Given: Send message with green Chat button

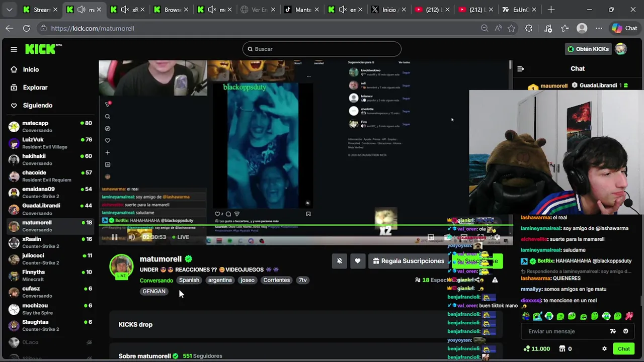Looking at the screenshot, I should (x=624, y=349).
